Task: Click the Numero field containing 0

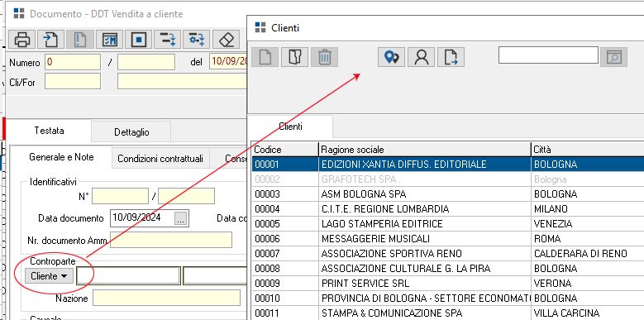Action: [73, 62]
